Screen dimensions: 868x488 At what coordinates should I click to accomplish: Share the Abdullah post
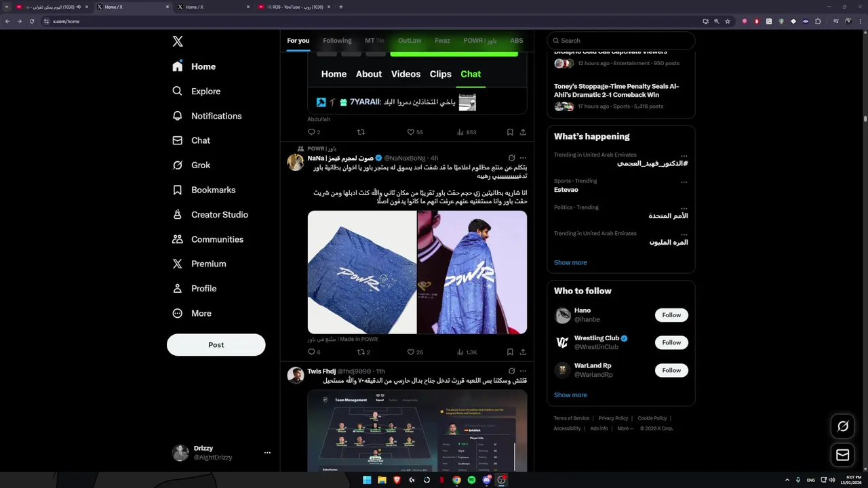[x=523, y=132]
